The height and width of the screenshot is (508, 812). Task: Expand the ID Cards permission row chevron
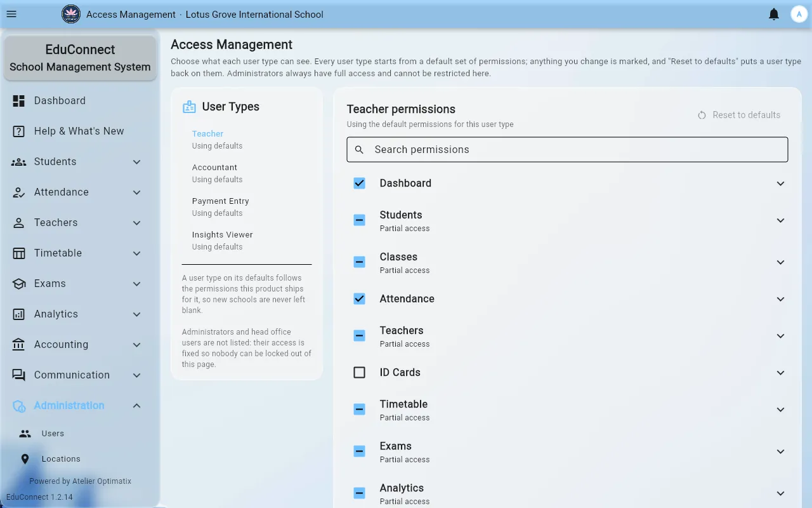pos(780,373)
